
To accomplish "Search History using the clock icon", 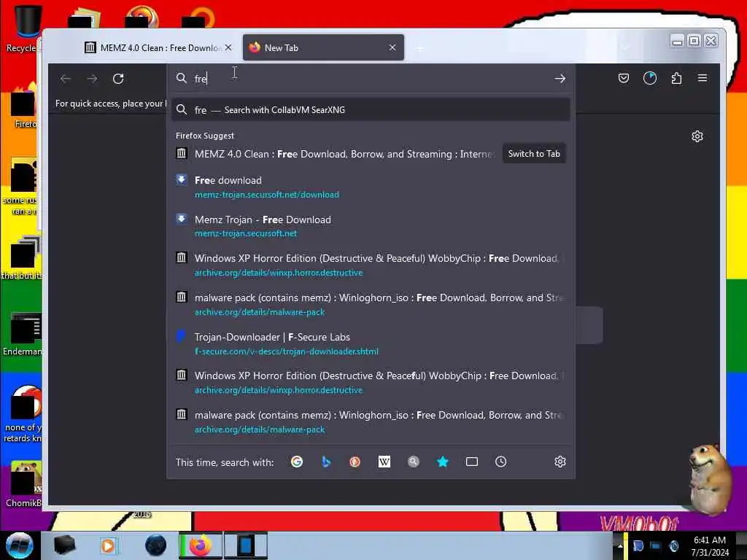I will tap(500, 462).
